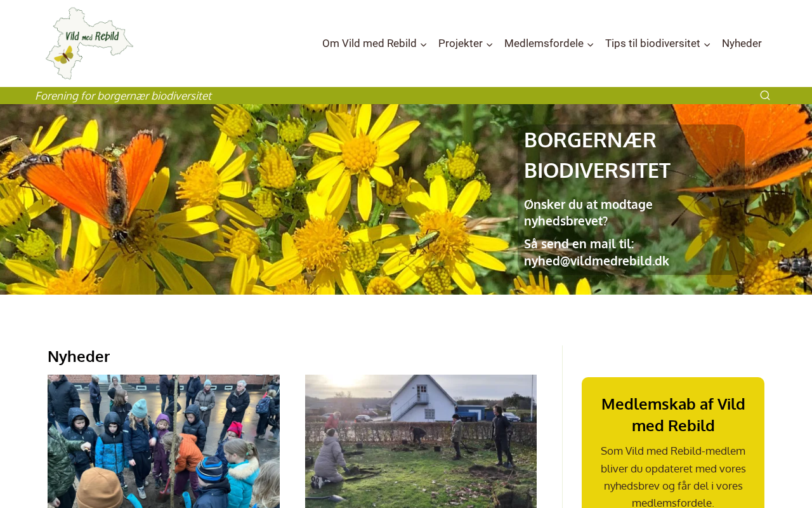
Task: Expand the Tips til biodiversitet chevron
Action: click(x=707, y=44)
